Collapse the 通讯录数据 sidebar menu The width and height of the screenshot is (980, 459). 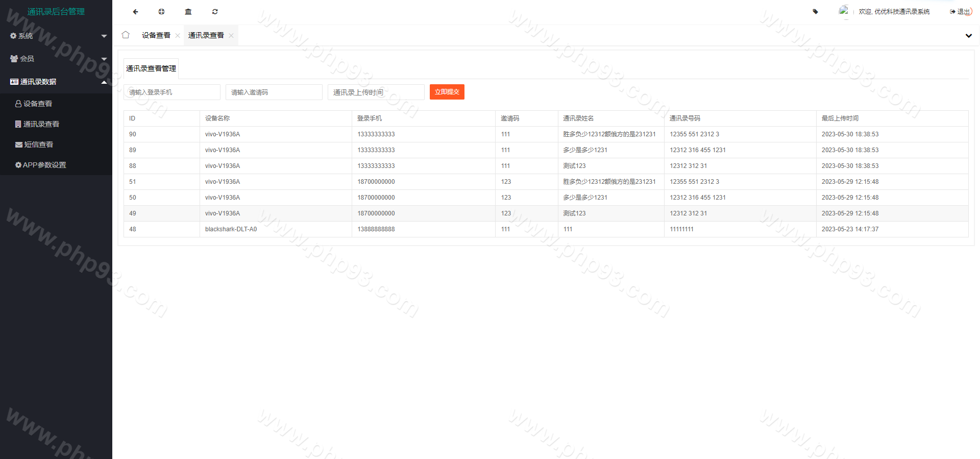[56, 82]
